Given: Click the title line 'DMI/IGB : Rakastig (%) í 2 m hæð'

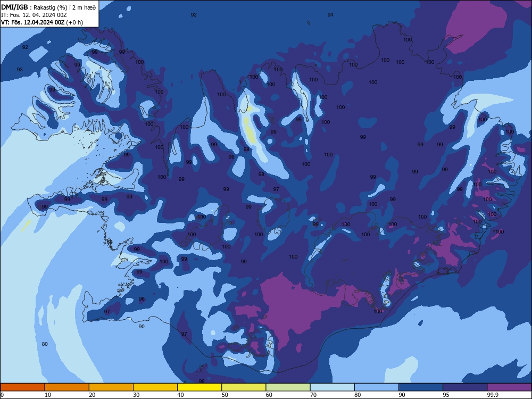Looking at the screenshot, I should [48, 7].
